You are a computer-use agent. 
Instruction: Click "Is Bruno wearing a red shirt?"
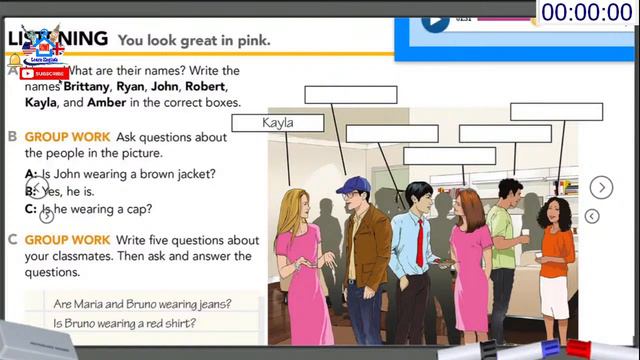(124, 323)
